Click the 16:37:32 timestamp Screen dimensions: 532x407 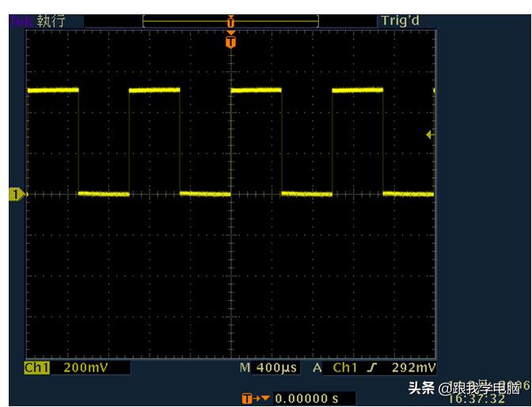coord(477,398)
